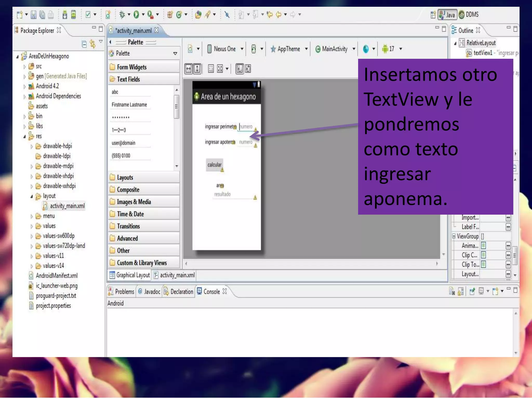Click the screen orientation icon
532x399 pixels.
coord(254,49)
